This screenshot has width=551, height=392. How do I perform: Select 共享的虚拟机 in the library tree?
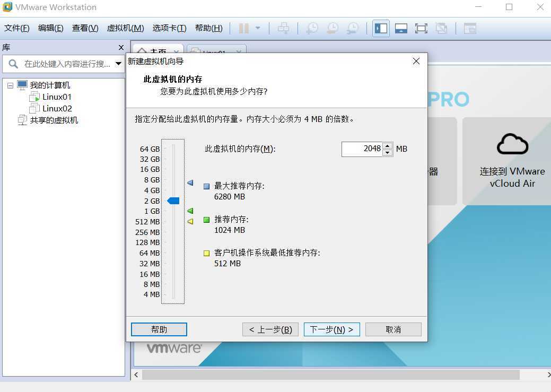pyautogui.click(x=54, y=120)
